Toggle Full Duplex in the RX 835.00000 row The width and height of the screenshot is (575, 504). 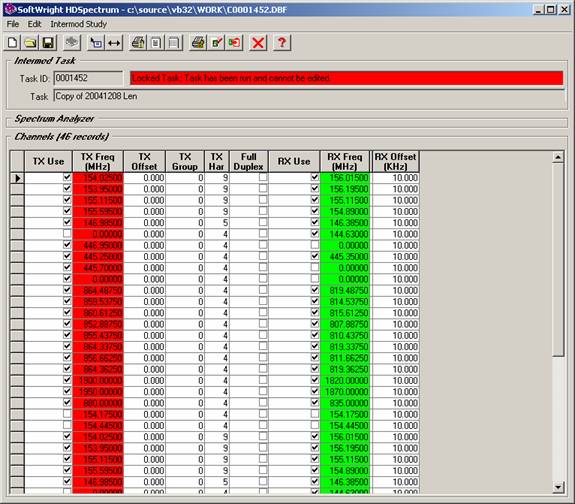click(263, 402)
